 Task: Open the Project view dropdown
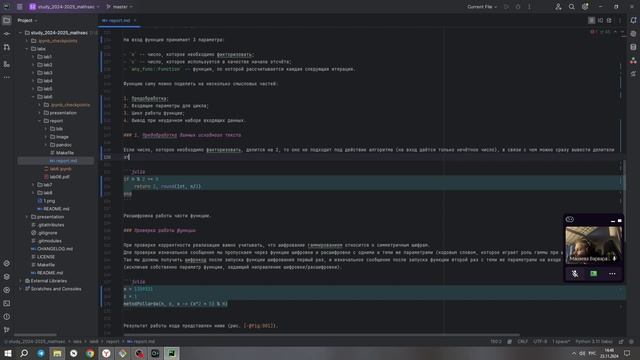pyautogui.click(x=27, y=20)
